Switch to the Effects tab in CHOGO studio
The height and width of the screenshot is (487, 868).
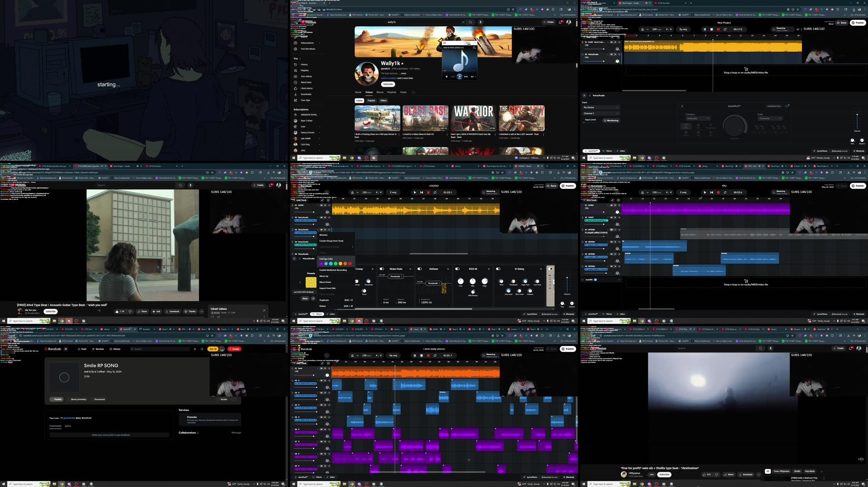click(x=318, y=314)
